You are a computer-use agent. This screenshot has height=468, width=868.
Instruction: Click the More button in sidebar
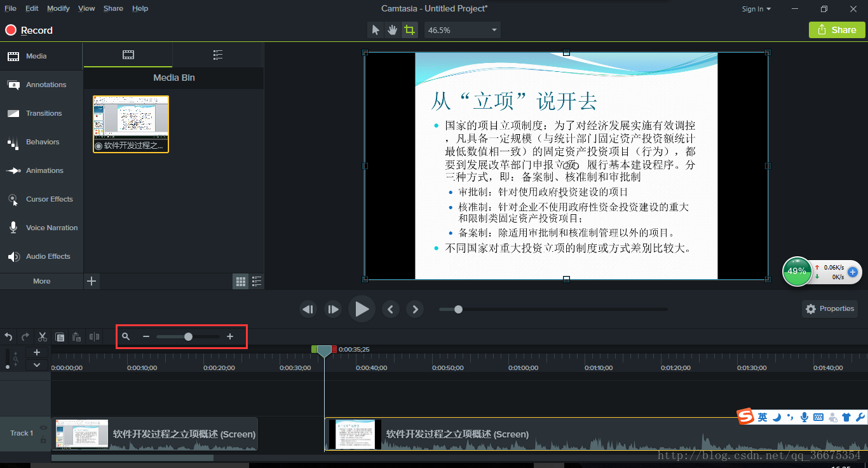pos(41,281)
